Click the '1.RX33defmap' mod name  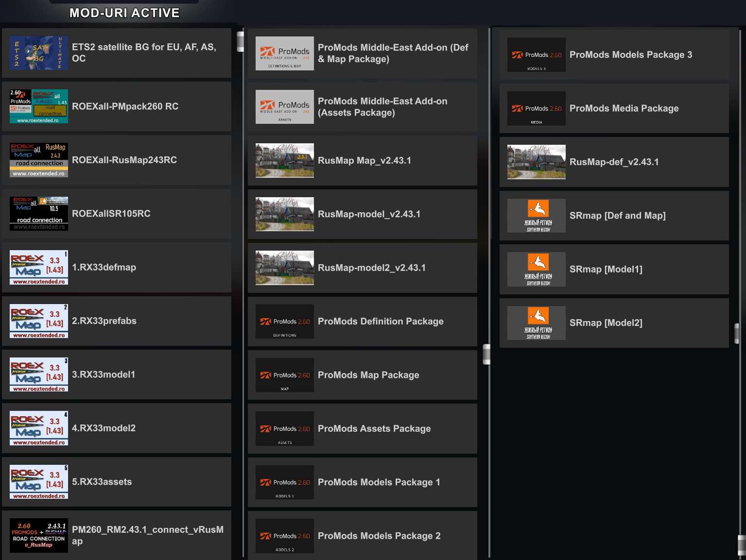pyautogui.click(x=104, y=267)
